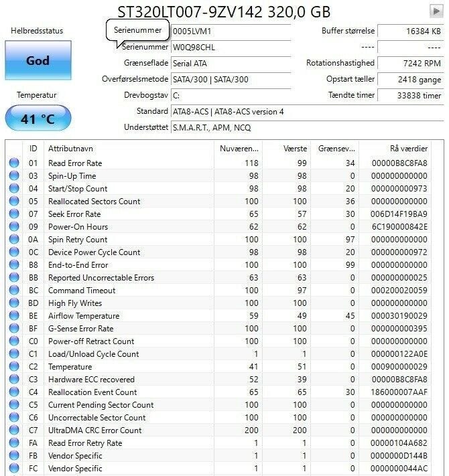This screenshot has height=476, width=449.
Task: Click the 41 °C temperature button
Action: [x=38, y=119]
